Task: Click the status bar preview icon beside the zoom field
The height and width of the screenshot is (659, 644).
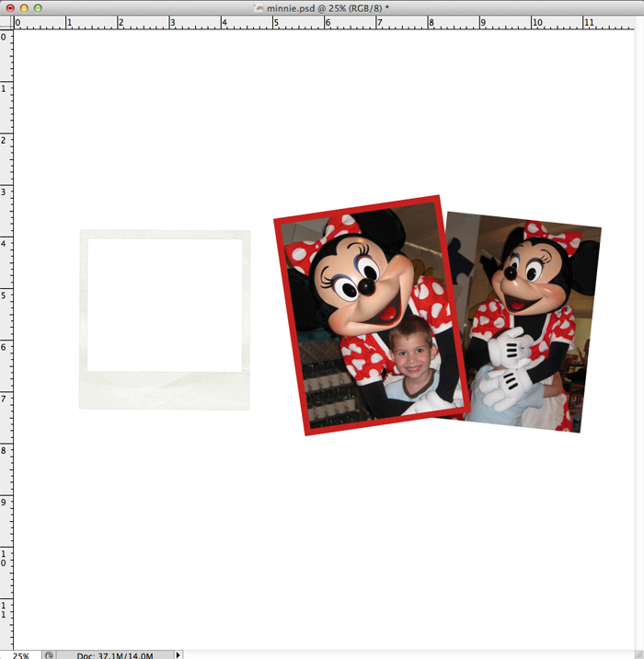Action: (x=49, y=654)
